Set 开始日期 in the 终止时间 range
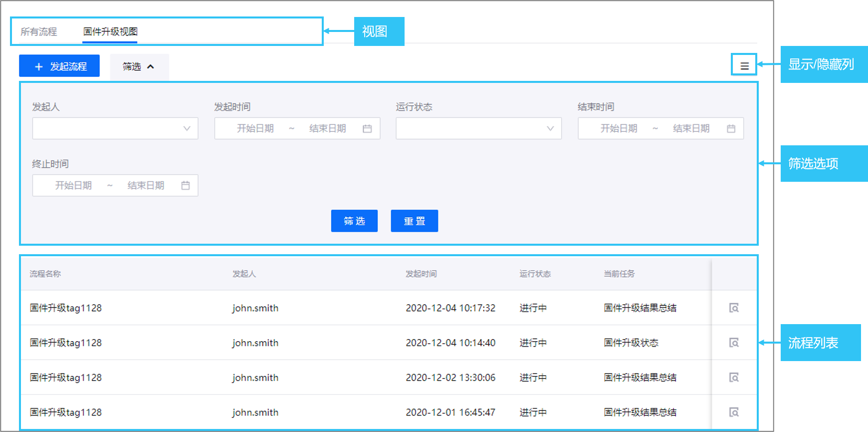868x432 pixels. 73,185
